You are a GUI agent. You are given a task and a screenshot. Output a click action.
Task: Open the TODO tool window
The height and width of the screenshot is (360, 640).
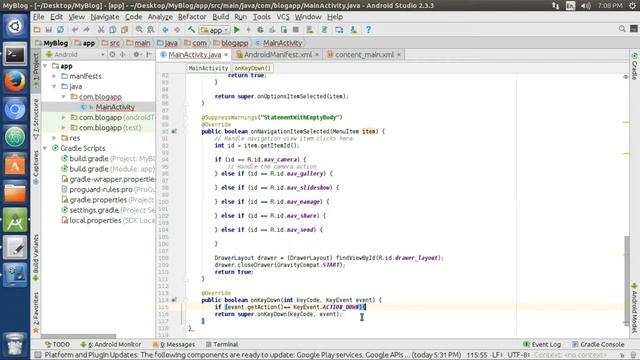pyautogui.click(x=58, y=344)
